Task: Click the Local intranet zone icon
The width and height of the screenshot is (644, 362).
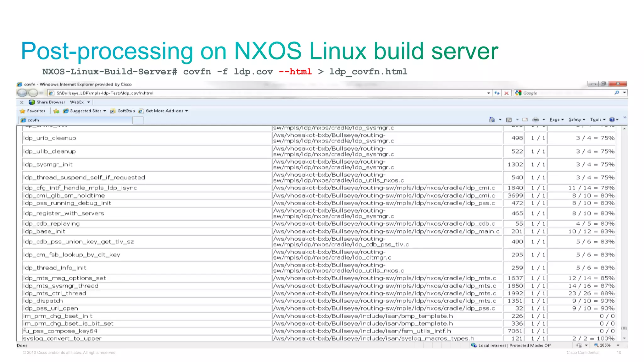Action: pyautogui.click(x=474, y=345)
